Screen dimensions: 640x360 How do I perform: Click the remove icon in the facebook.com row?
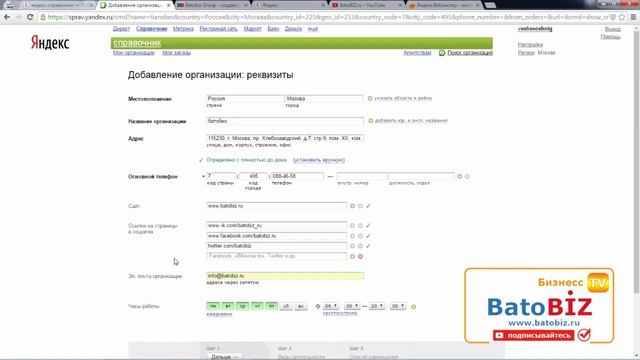click(360, 236)
